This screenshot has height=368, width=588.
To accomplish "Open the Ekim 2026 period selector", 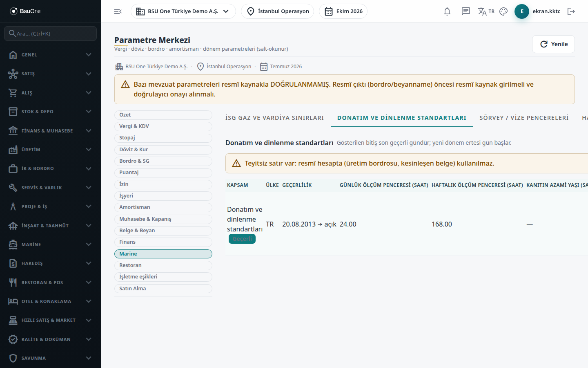I will (343, 11).
